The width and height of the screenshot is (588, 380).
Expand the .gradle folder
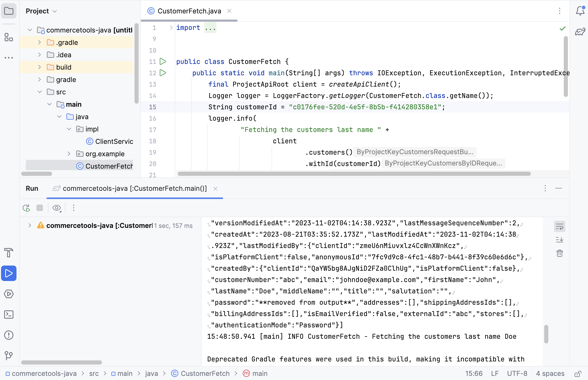pyautogui.click(x=39, y=42)
